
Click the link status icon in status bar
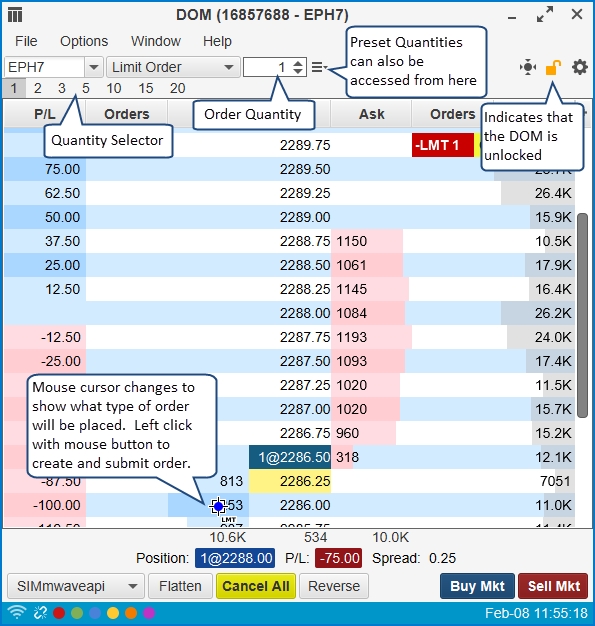point(40,612)
